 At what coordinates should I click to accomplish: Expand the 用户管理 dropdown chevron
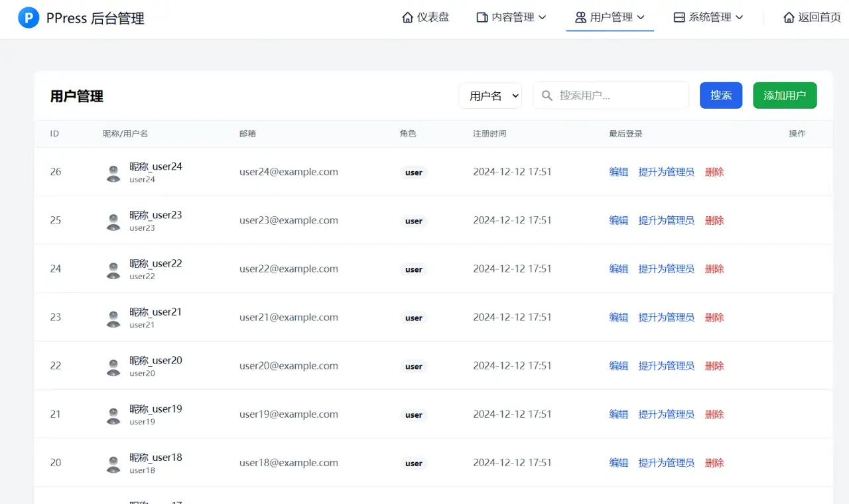tap(642, 18)
